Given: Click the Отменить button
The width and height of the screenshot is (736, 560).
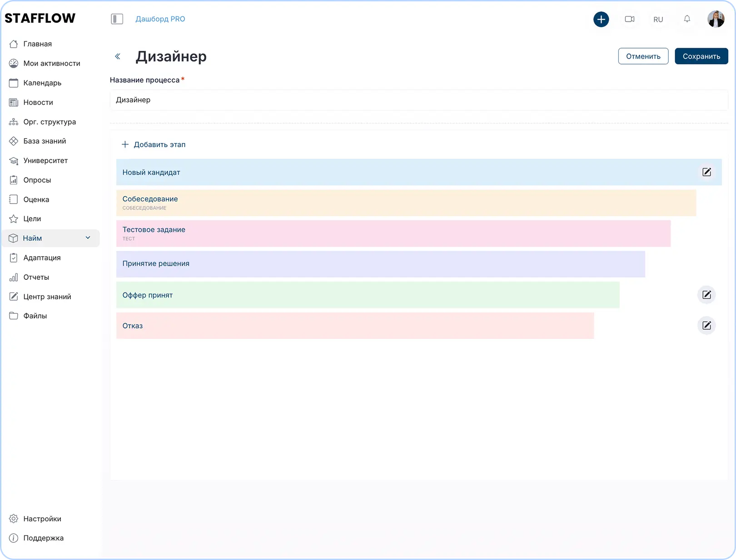Looking at the screenshot, I should 643,56.
